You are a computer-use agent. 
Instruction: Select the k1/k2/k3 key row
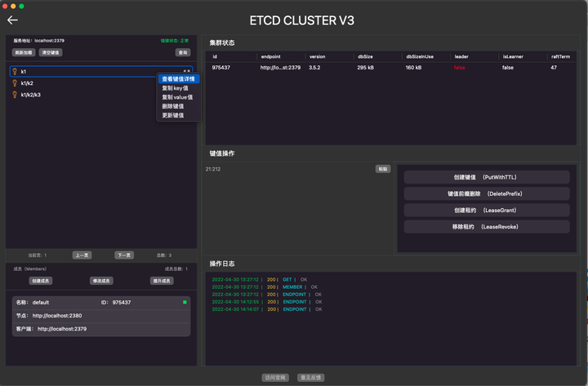coord(101,95)
